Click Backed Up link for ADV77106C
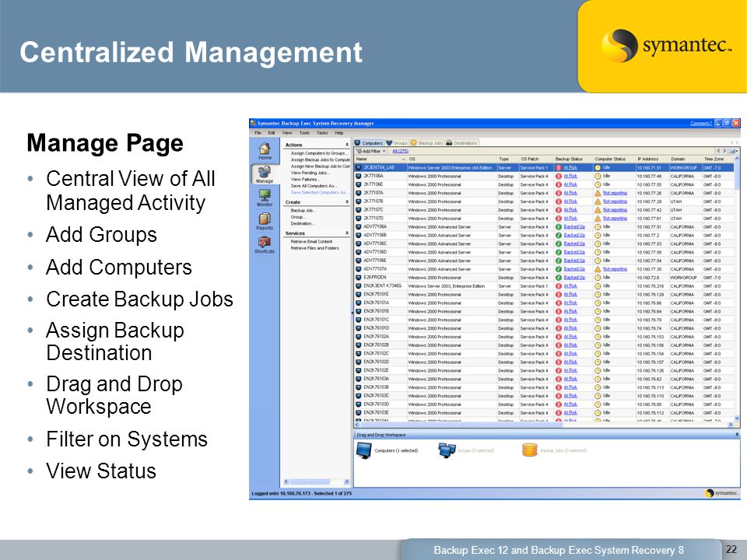 click(x=574, y=243)
